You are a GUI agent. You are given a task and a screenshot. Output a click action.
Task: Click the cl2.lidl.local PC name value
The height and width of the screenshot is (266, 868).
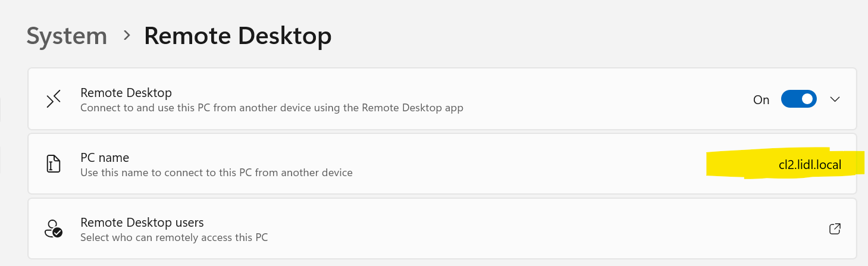coord(810,165)
